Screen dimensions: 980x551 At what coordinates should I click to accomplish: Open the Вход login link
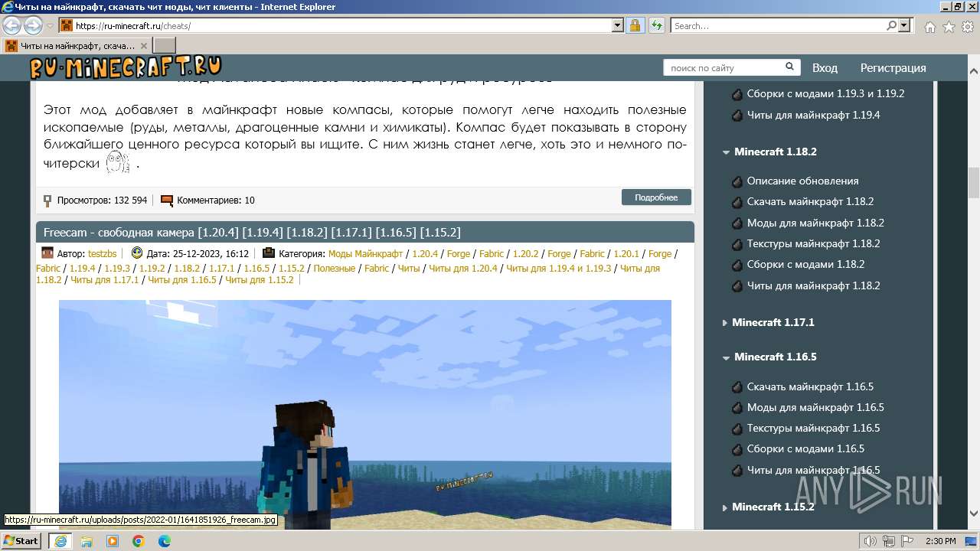[x=825, y=68]
